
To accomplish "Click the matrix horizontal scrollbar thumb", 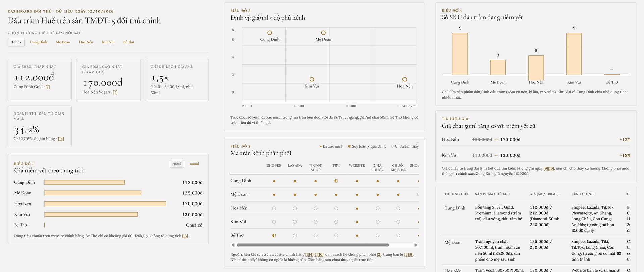I will coord(313,245).
